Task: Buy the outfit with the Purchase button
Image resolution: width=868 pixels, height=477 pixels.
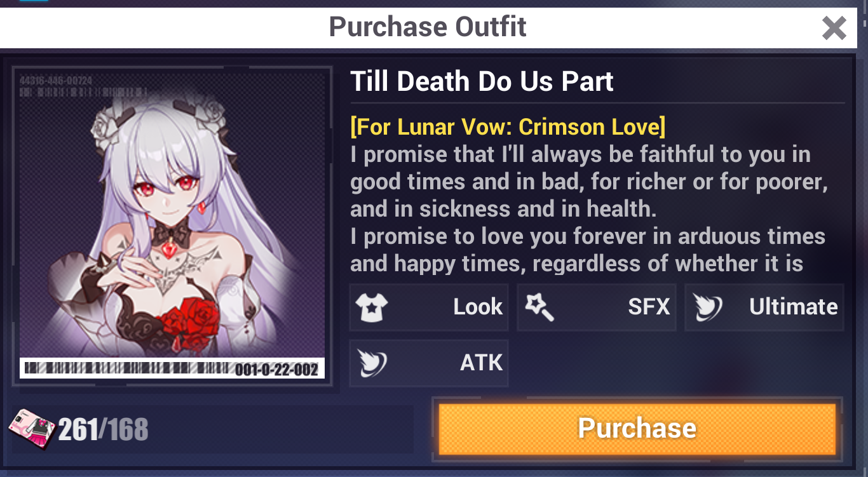Action: pos(637,429)
